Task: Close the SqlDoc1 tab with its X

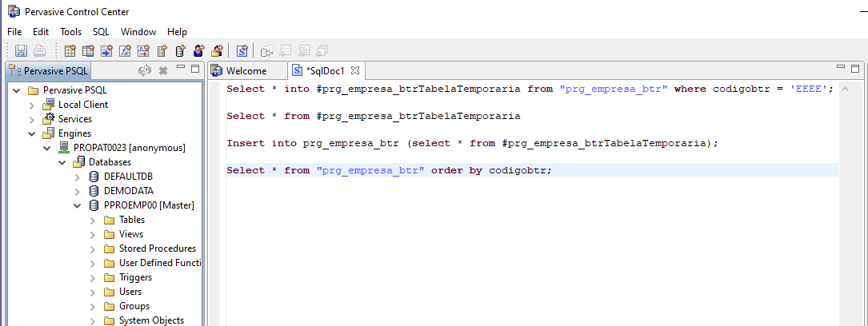Action: (355, 70)
